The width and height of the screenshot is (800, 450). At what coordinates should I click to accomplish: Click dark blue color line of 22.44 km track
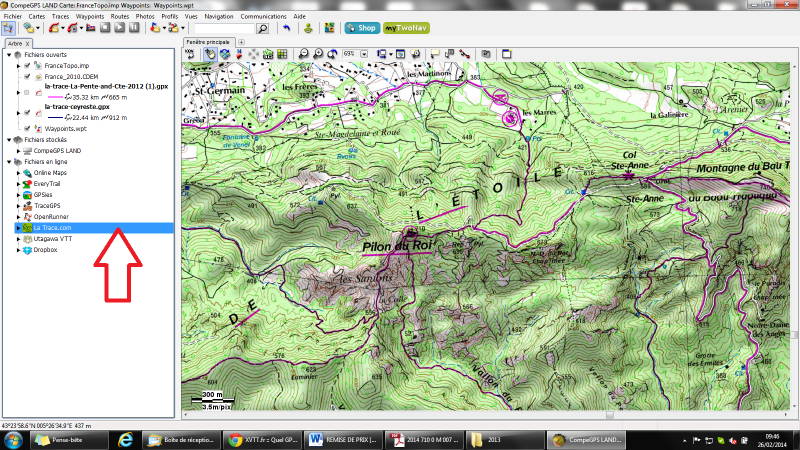coord(55,117)
